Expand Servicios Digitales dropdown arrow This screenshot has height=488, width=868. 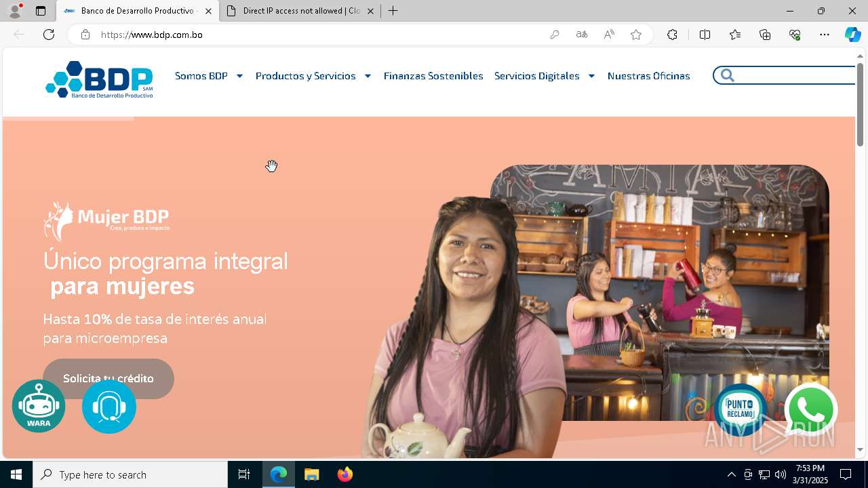pyautogui.click(x=591, y=76)
